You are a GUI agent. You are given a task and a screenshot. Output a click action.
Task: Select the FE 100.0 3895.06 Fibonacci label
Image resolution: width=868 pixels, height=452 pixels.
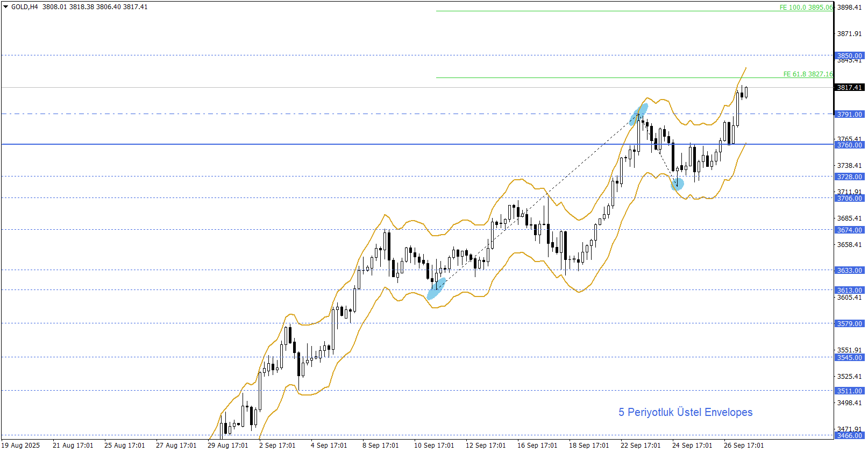[806, 8]
